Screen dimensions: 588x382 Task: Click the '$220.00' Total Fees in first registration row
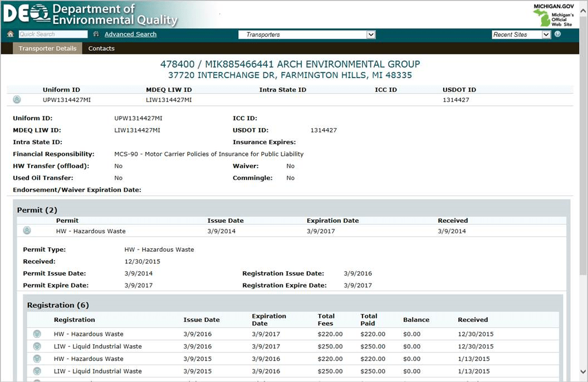[330, 334]
